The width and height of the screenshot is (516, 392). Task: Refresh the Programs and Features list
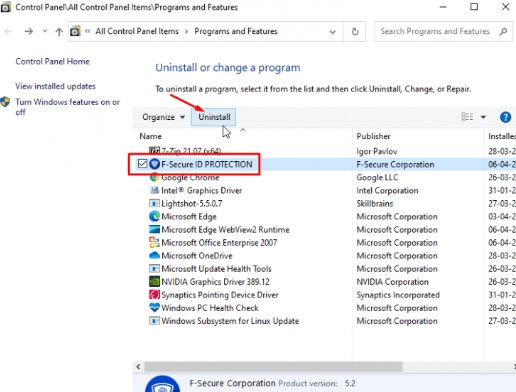pos(355,31)
